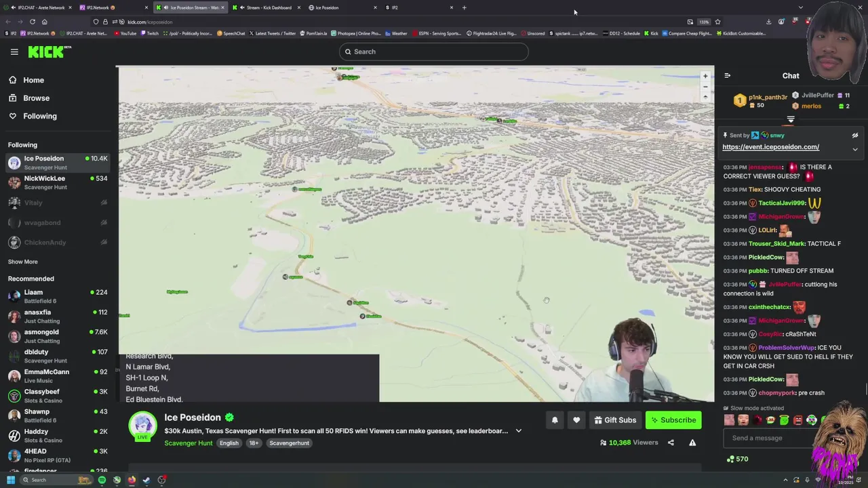Open the Browse page
Image resolution: width=868 pixels, height=488 pixels.
(x=36, y=98)
